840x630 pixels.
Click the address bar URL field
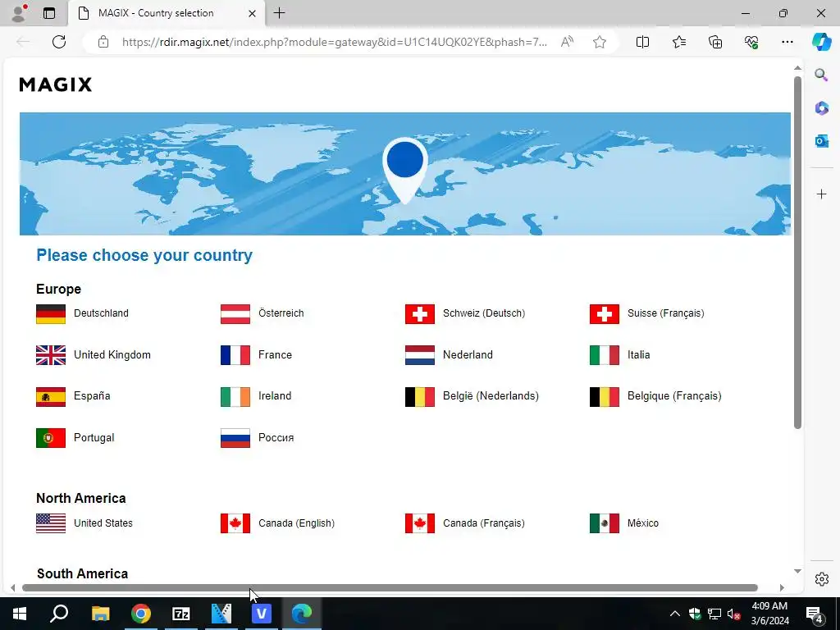tap(335, 42)
